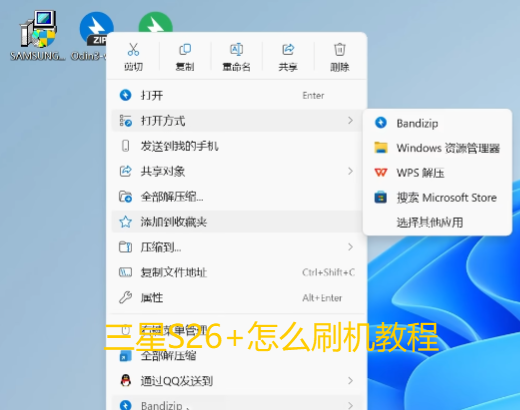
Task: Expand the 共享对象 submenu arrow
Action: [350, 171]
